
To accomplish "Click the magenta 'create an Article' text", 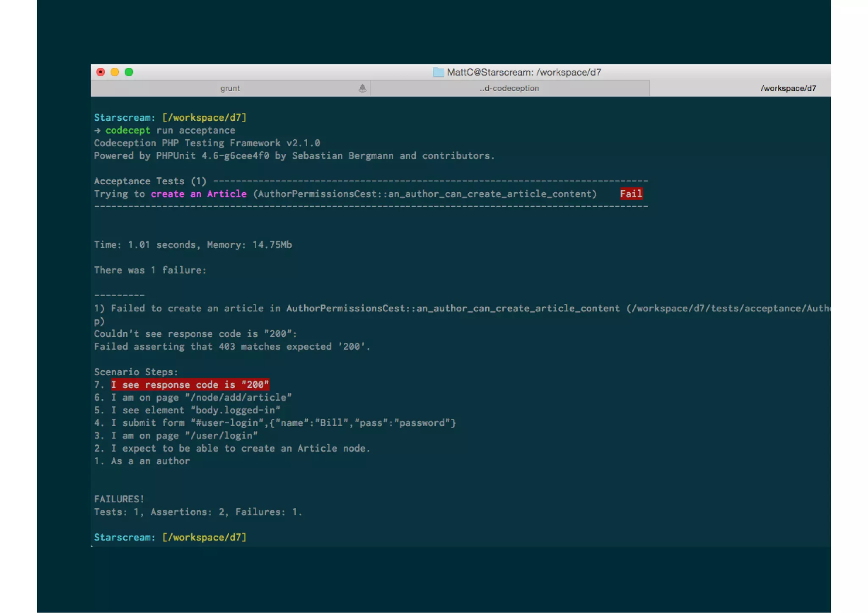I will [198, 194].
